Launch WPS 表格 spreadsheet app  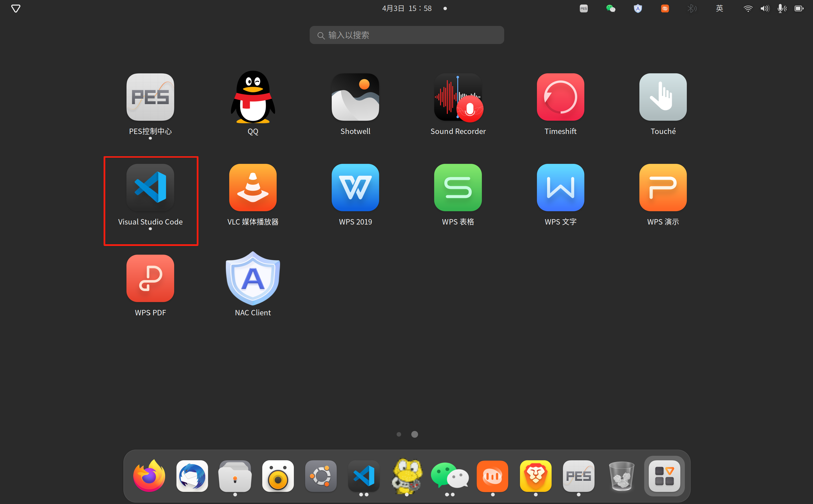(458, 188)
